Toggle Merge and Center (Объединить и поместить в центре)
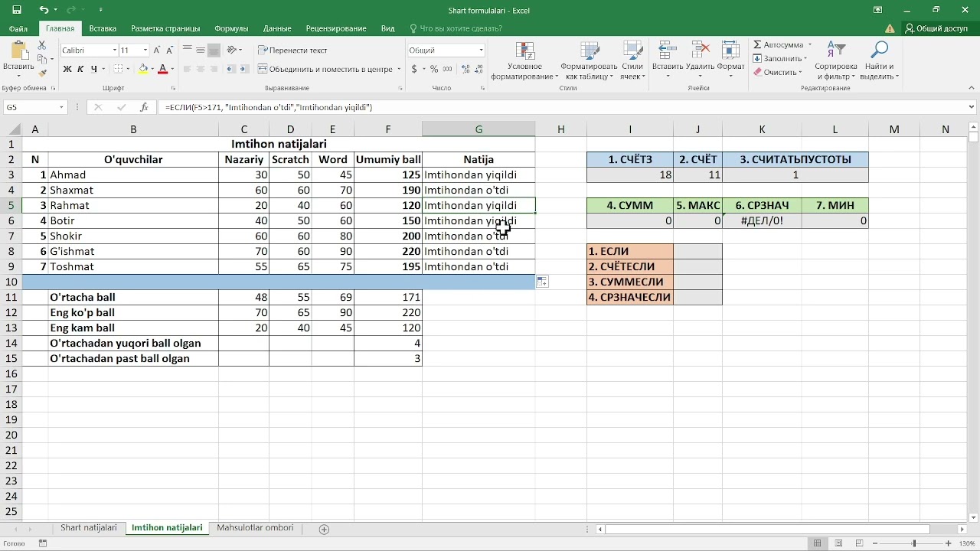980x551 pixels. 325,69
